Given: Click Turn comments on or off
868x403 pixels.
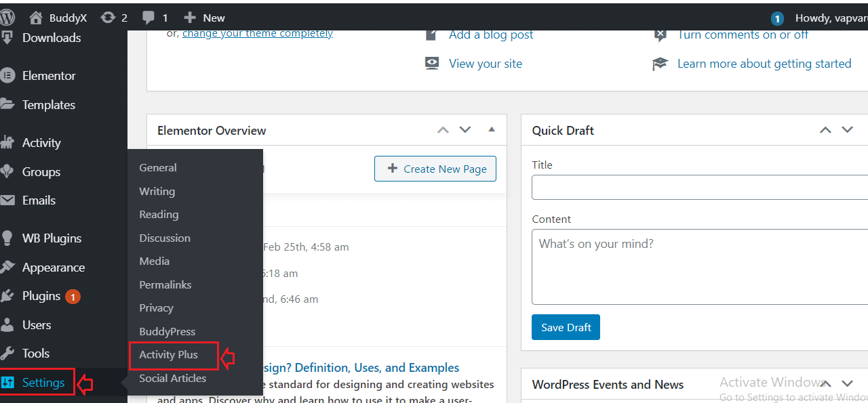Looking at the screenshot, I should [x=742, y=35].
